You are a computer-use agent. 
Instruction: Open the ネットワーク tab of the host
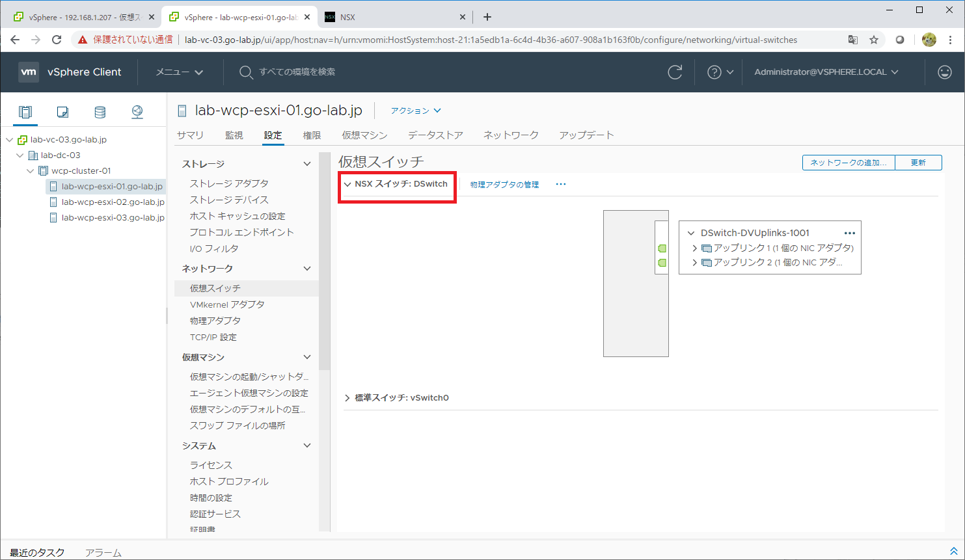[x=511, y=135]
